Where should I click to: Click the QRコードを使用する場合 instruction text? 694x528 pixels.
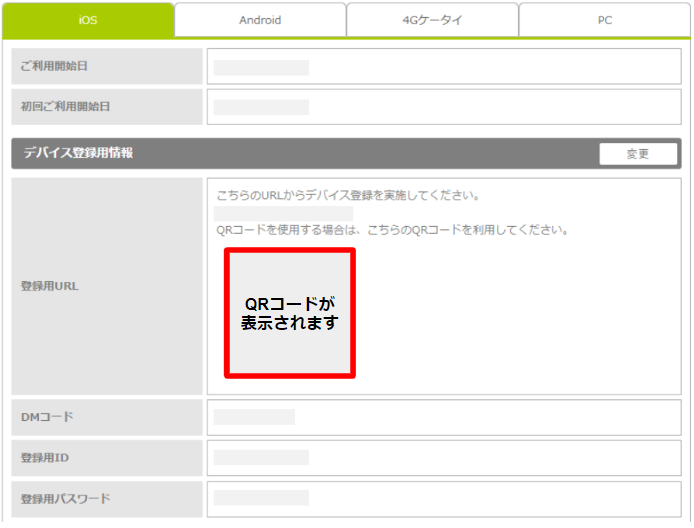[392, 230]
